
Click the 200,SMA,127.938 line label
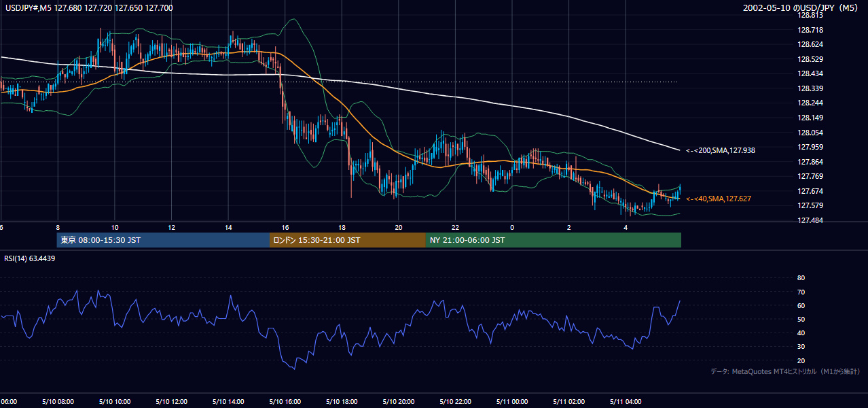tap(721, 150)
